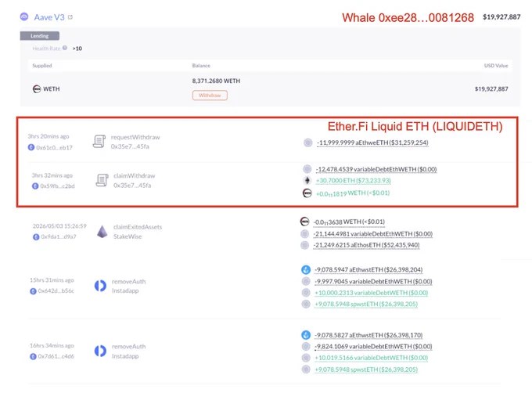Viewport: 532px width, 393px height.
Task: Click contract icon next to claimWithdraw
Action: click(102, 180)
